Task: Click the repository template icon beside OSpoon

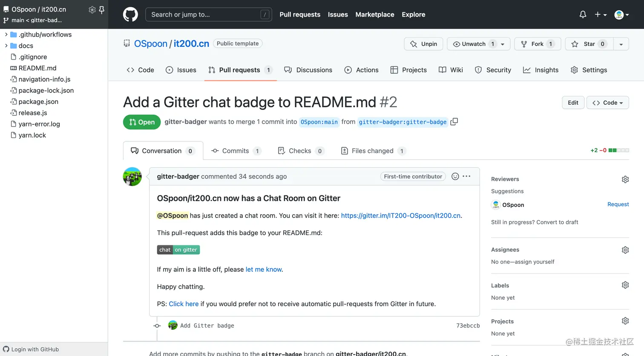Action: pos(126,43)
